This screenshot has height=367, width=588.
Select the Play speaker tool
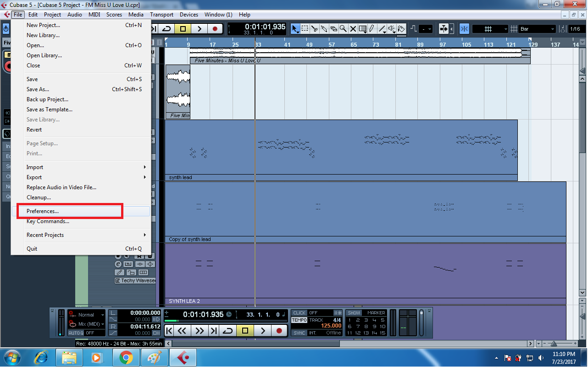pyautogui.click(x=392, y=29)
